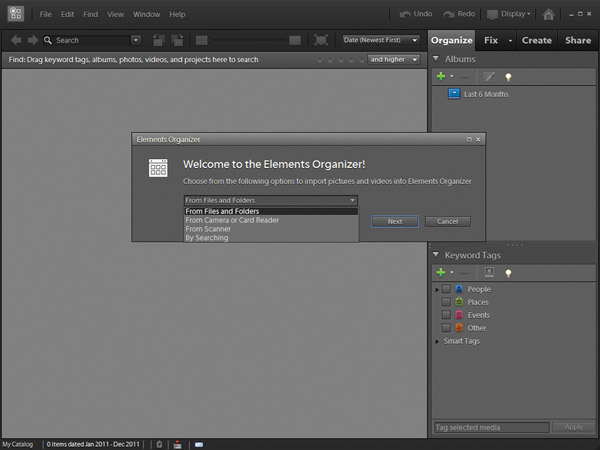600x450 pixels.
Task: Click the lock icon in status bar
Action: pos(159,444)
